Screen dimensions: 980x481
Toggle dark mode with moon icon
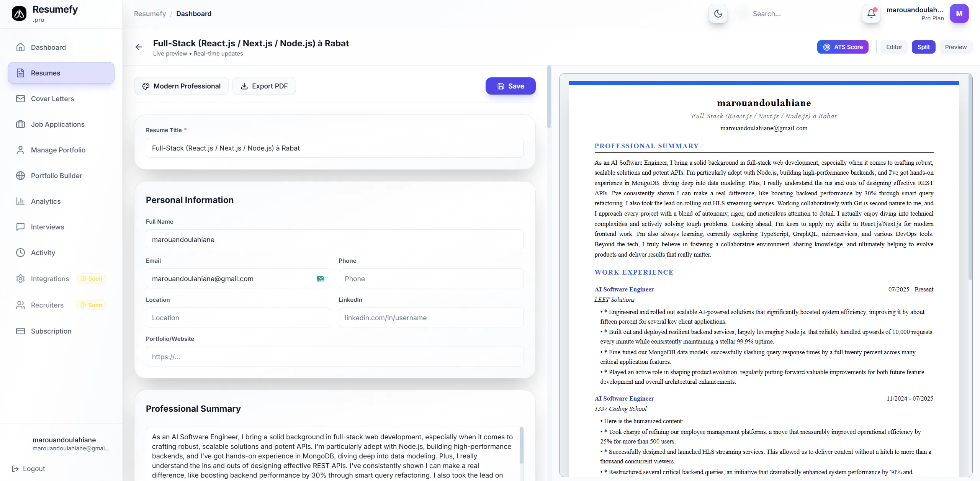718,13
